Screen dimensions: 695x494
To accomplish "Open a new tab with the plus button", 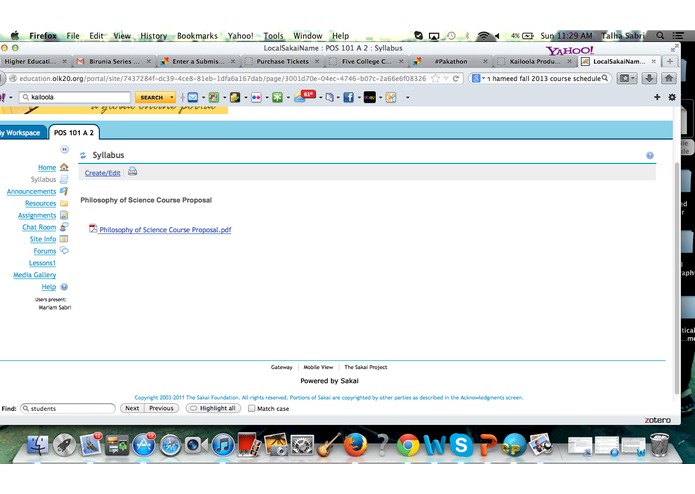I will (x=670, y=61).
